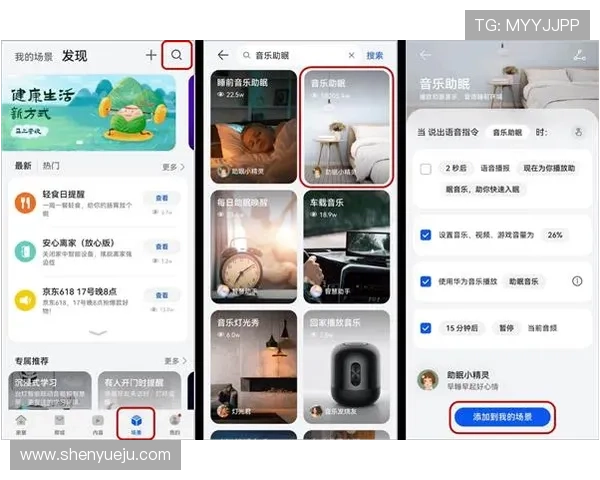The height and width of the screenshot is (480, 600).
Task: Tap the search magnifier icon in Discover
Action: click(176, 55)
